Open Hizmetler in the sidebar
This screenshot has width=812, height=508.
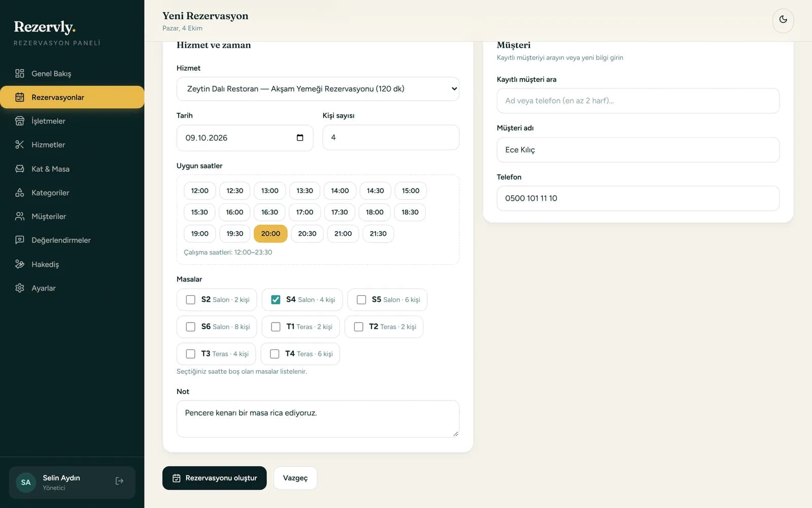pyautogui.click(x=72, y=145)
